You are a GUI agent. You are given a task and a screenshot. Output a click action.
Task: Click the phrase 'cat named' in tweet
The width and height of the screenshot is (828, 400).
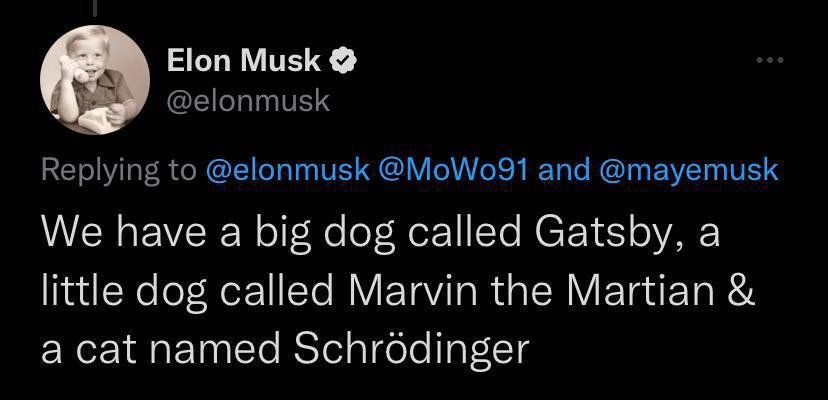pyautogui.click(x=178, y=349)
